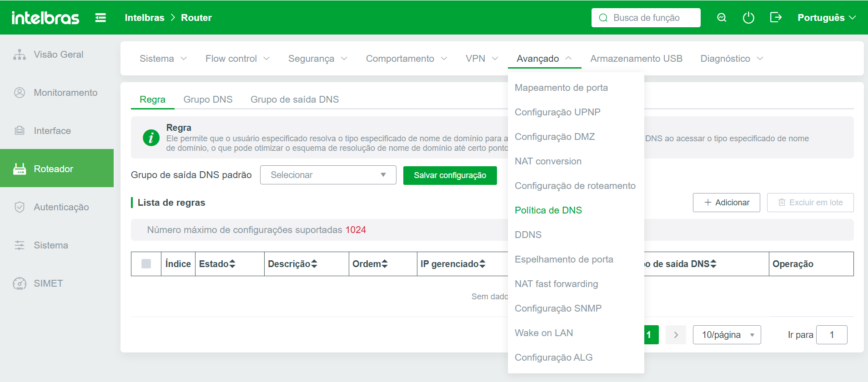Sort table by Ordem column

click(370, 264)
